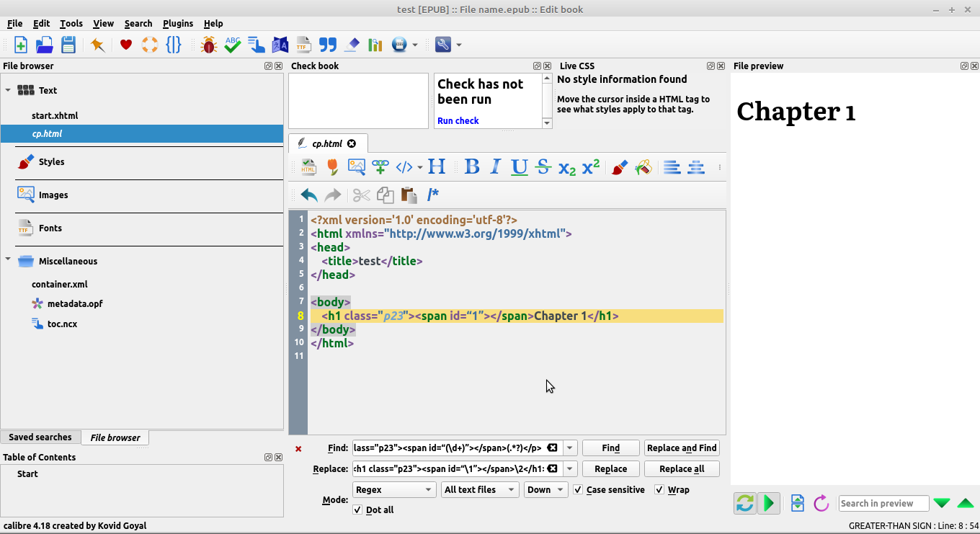980x534 pixels.
Task: Click the Replace all button
Action: 682,469
